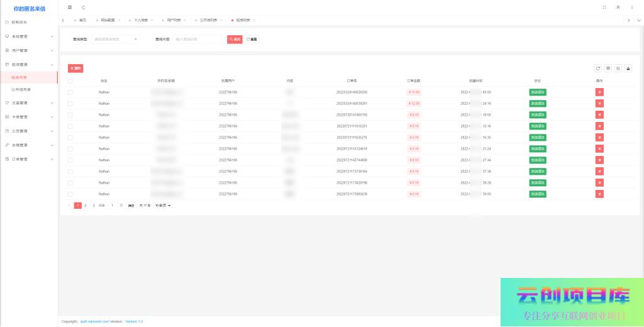644x327 pixels.
Task: Click the page refresh icon in top header
Action: (84, 8)
